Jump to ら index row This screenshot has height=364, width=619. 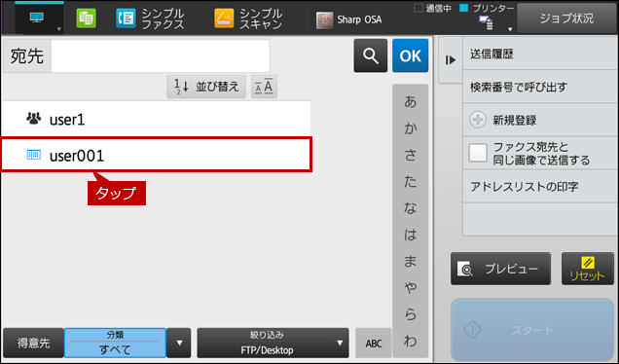[x=410, y=314]
